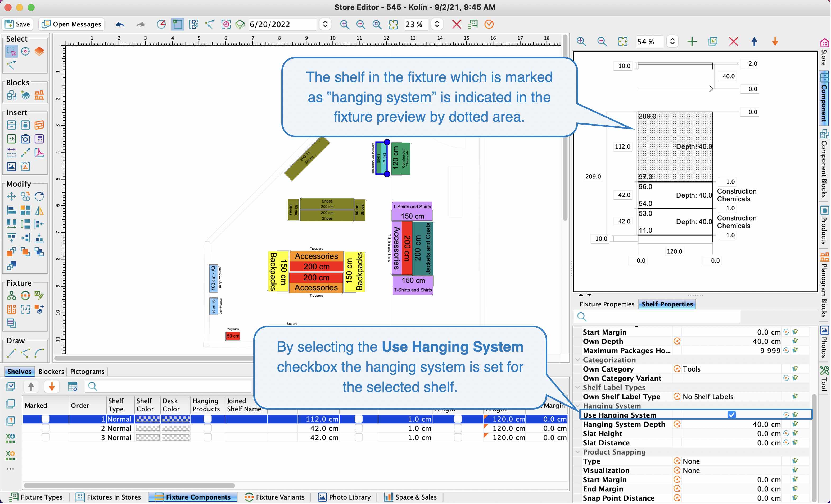The image size is (831, 504).
Task: Open Messages from the toolbar
Action: 71,24
